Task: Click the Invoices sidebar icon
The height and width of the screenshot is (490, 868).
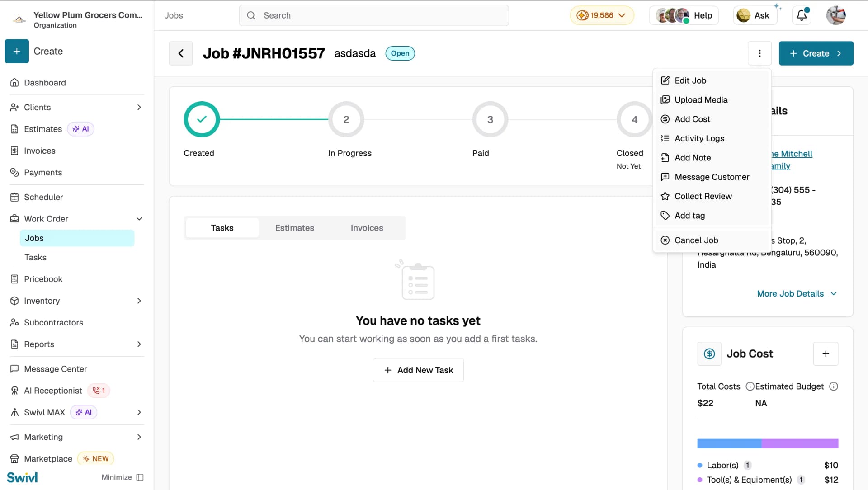Action: pyautogui.click(x=14, y=151)
